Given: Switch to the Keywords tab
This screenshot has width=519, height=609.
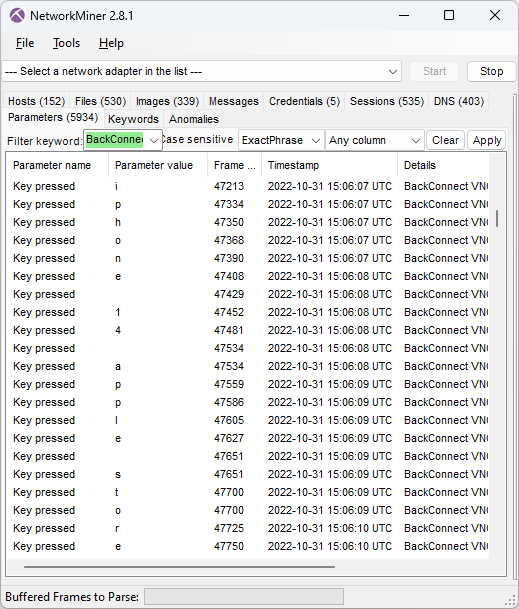Looking at the screenshot, I should pos(134,119).
